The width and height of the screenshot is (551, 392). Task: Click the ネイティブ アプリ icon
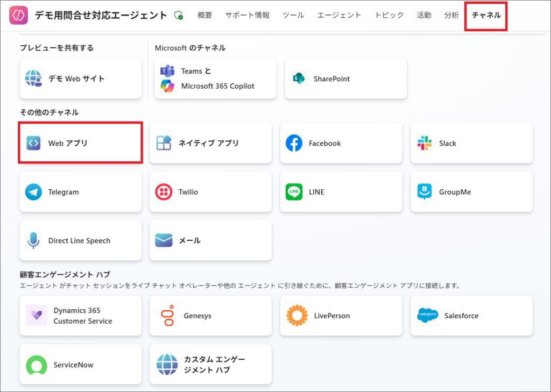(x=164, y=143)
